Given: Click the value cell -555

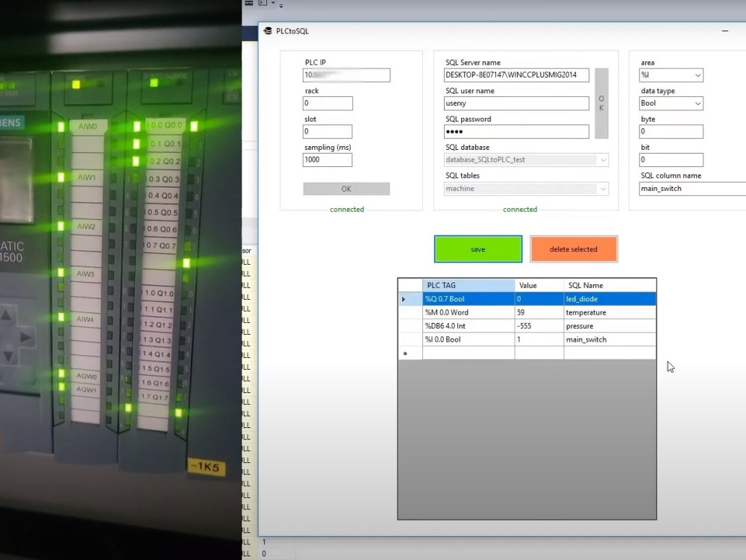Looking at the screenshot, I should (539, 326).
